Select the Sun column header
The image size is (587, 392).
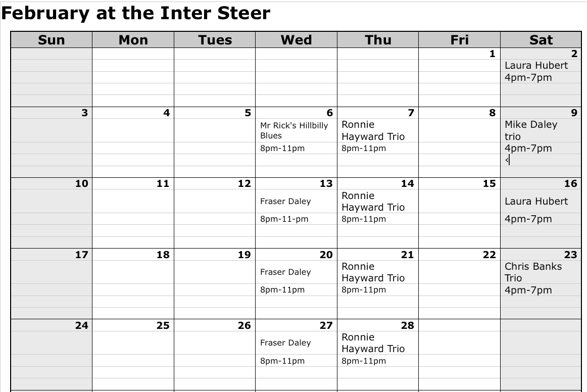tap(52, 40)
